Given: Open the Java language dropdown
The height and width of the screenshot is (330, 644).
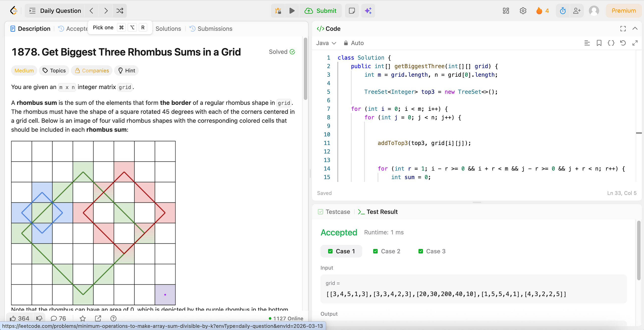Looking at the screenshot, I should [x=326, y=43].
